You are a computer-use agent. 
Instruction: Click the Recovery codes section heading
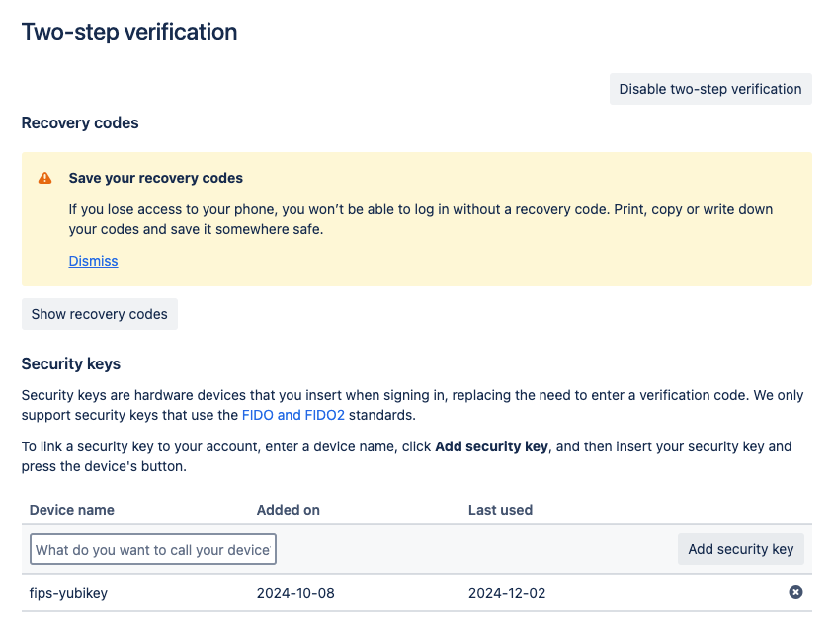79,123
